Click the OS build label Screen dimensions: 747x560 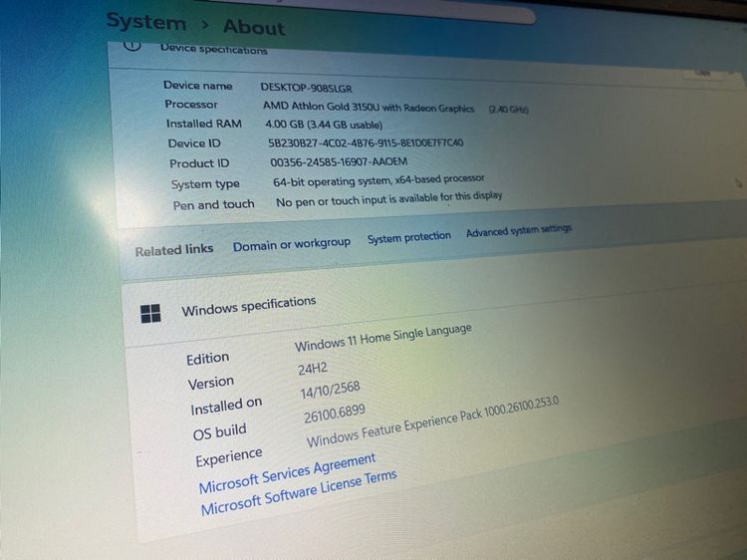coord(220,431)
